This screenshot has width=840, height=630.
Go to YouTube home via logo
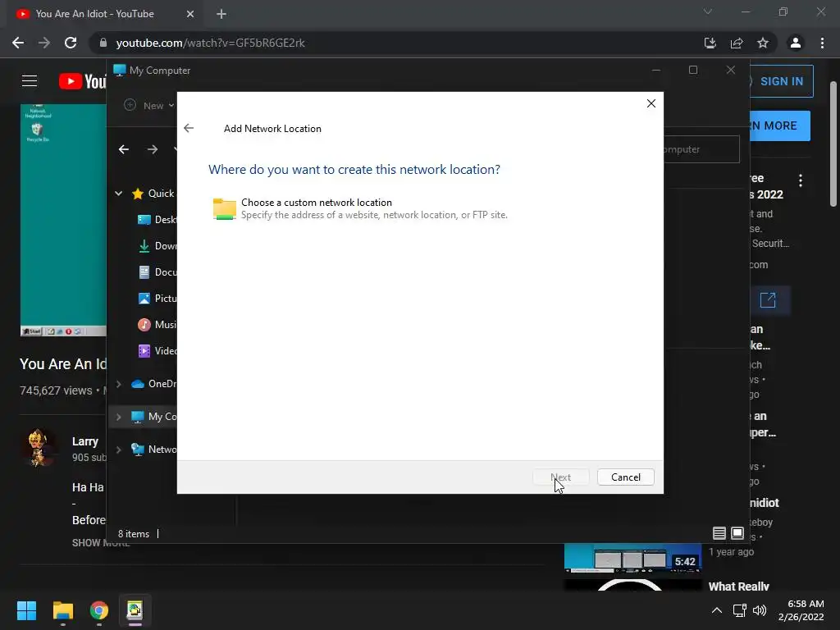click(x=83, y=81)
